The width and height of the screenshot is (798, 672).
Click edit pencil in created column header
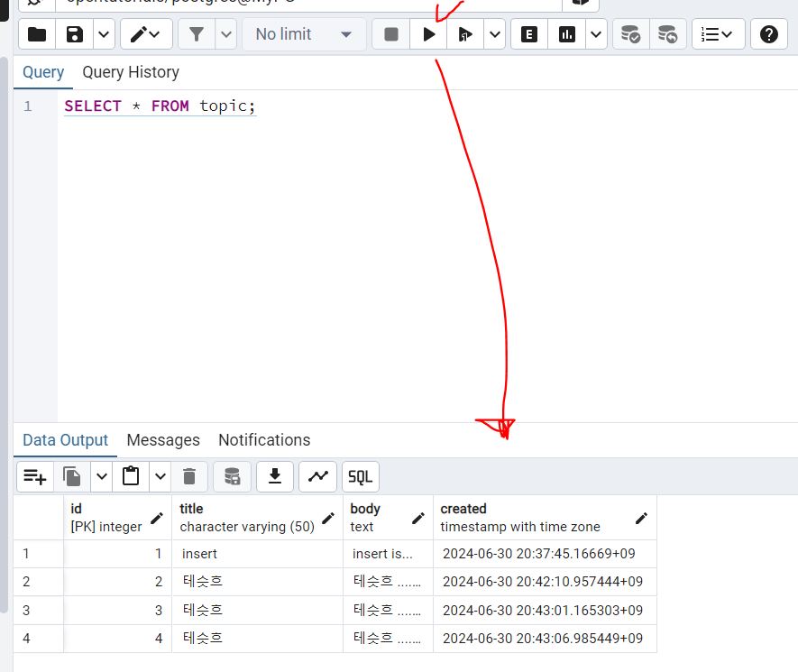tap(641, 519)
